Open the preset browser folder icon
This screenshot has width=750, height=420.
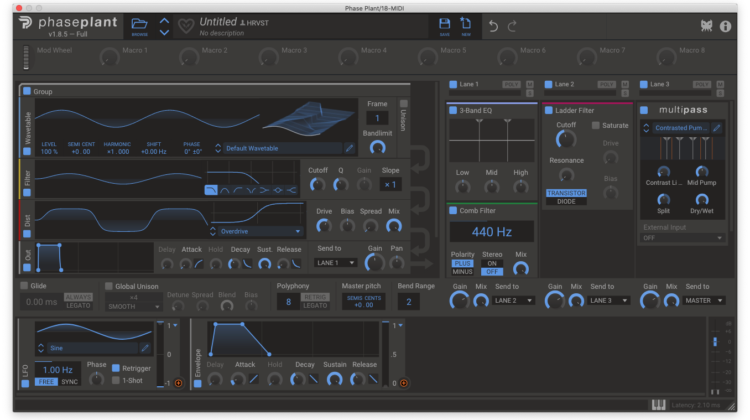pos(139,23)
